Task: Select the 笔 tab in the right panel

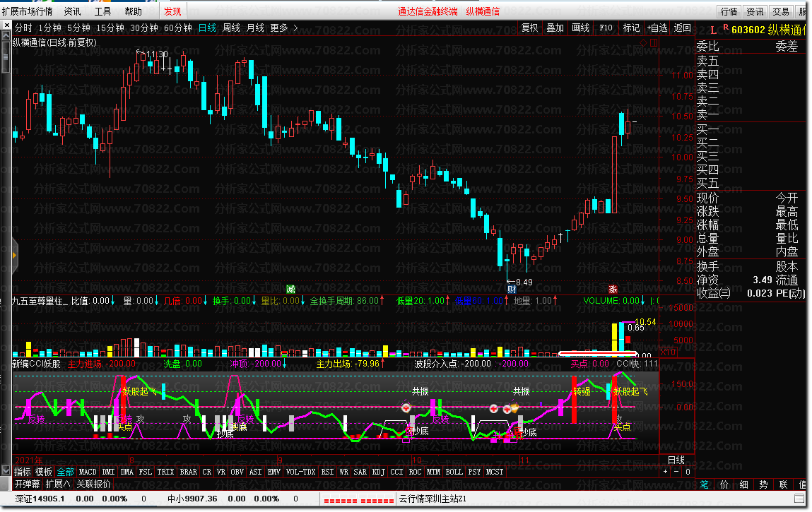Action: (x=705, y=484)
